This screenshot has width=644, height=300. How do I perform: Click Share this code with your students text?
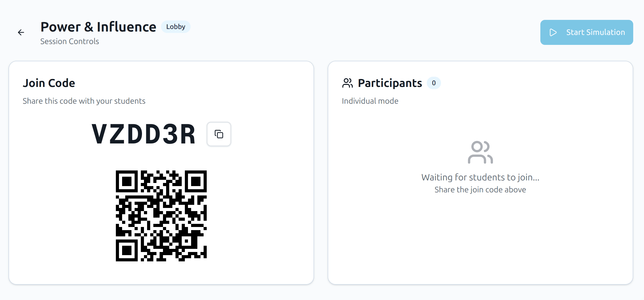[84, 101]
